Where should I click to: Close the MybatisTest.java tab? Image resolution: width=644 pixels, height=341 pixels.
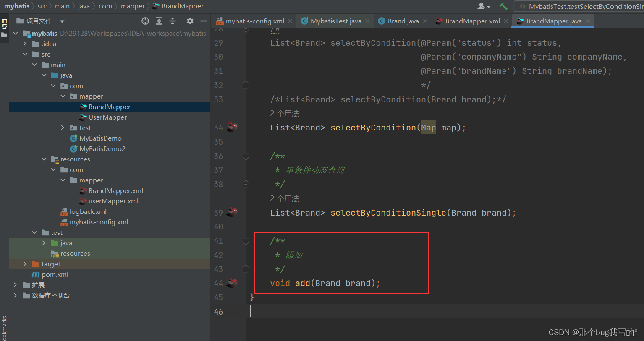367,21
